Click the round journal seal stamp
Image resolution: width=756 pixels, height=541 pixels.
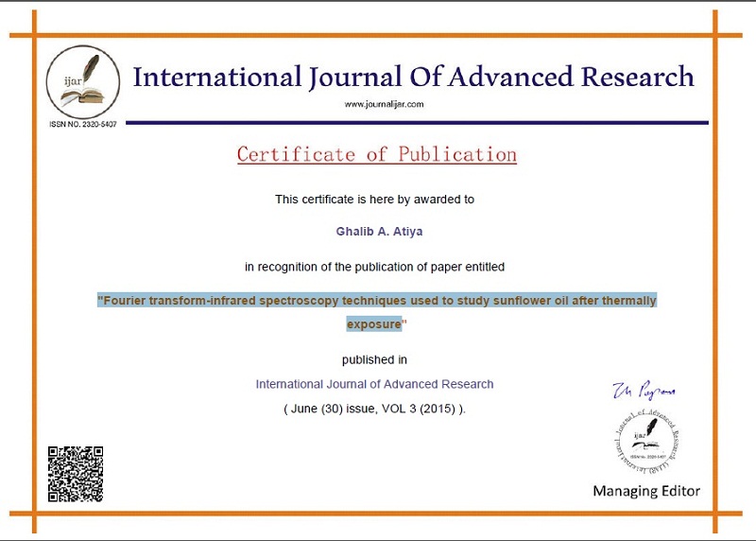[x=647, y=441]
